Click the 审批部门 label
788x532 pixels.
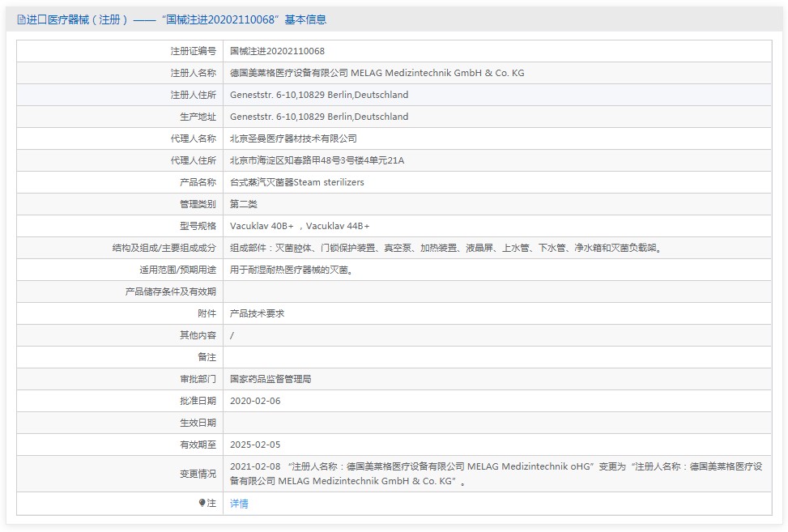(x=198, y=379)
